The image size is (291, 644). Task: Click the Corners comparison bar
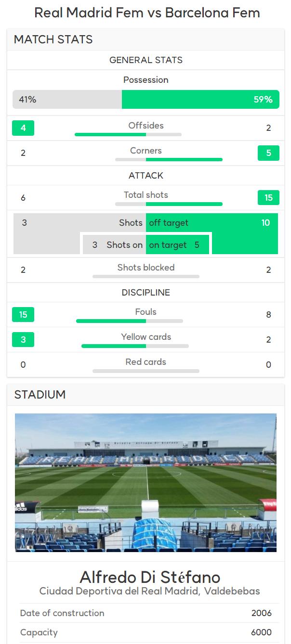(x=169, y=159)
